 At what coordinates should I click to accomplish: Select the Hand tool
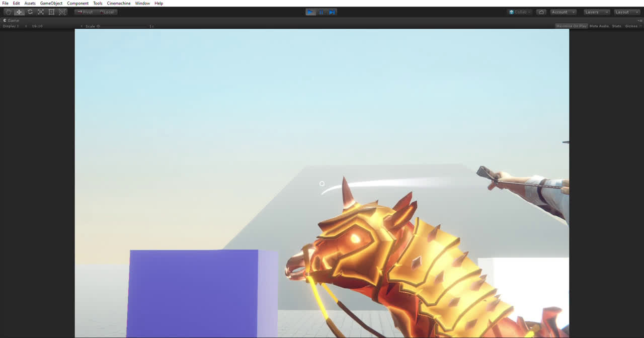[8, 12]
